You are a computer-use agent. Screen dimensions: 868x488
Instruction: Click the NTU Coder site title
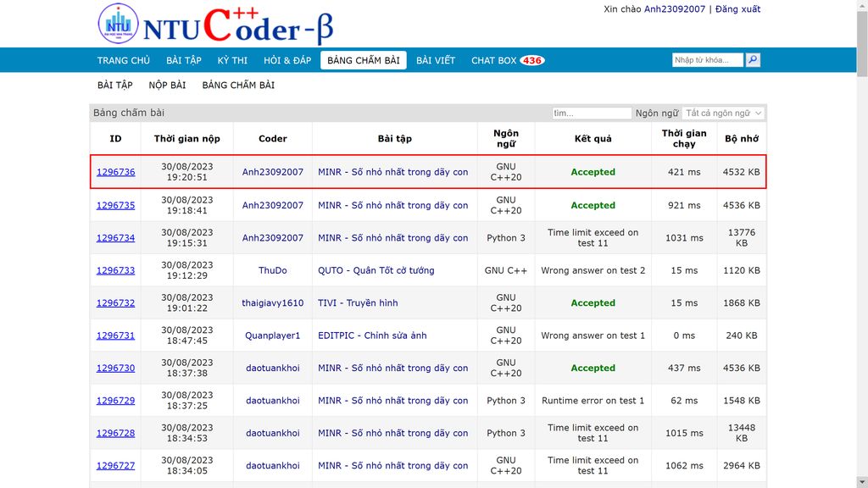point(238,26)
